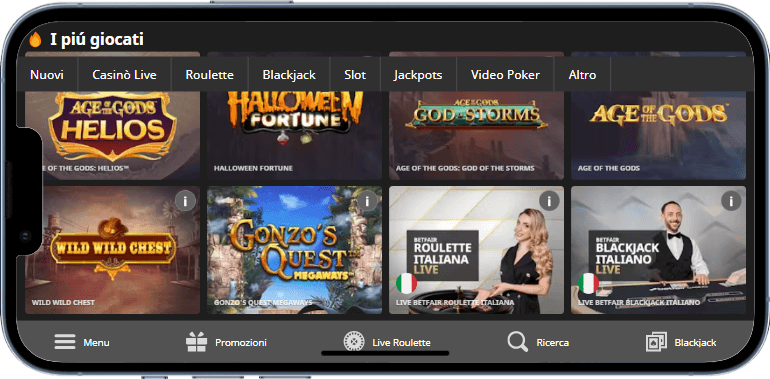Click the WILD WILD CHEST caption text
This screenshot has width=770, height=379.
pos(63,302)
